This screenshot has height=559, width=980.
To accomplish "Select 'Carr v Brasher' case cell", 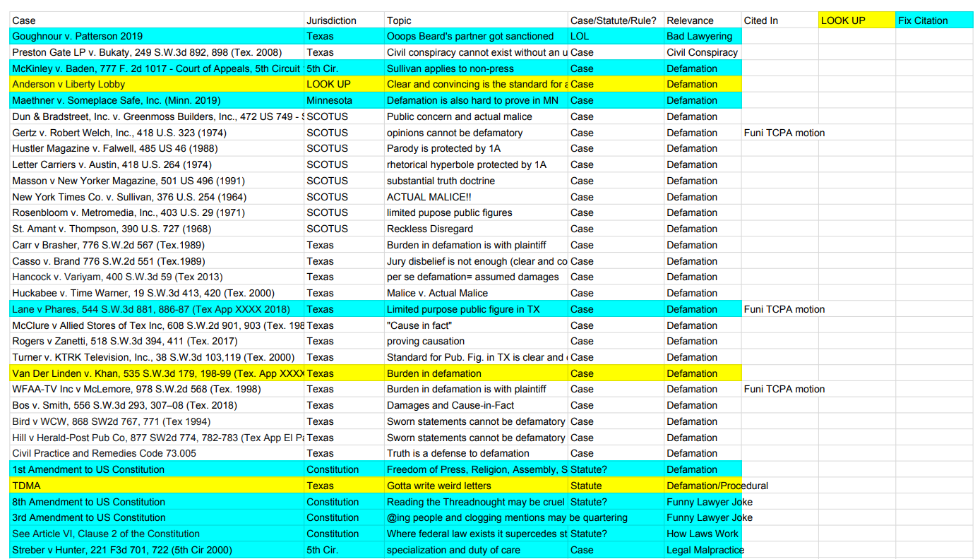I will pyautogui.click(x=157, y=245).
